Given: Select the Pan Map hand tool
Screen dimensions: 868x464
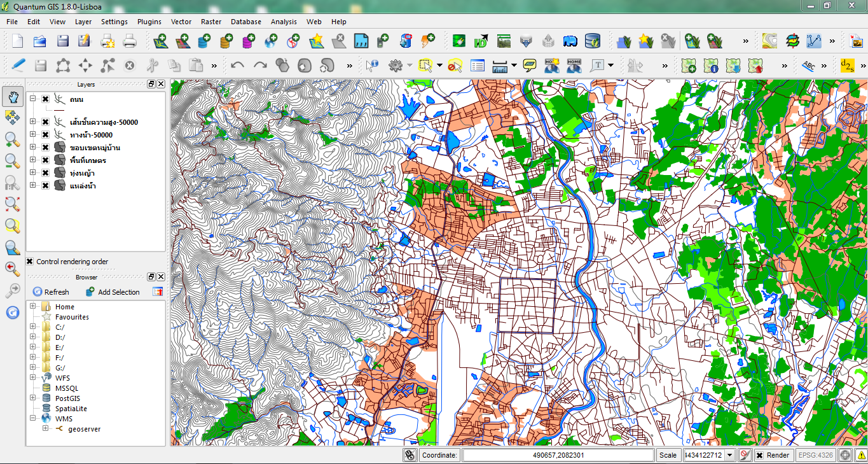Looking at the screenshot, I should [13, 97].
